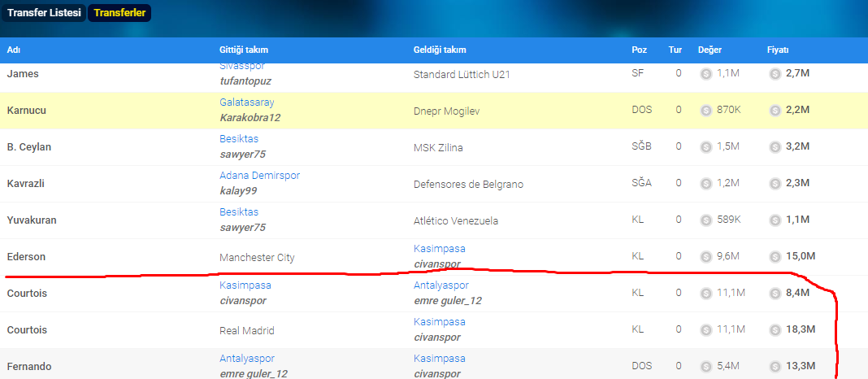Viewport: 868px width, 379px height.
Task: Click the Gittiği takım column header
Action: (x=244, y=50)
